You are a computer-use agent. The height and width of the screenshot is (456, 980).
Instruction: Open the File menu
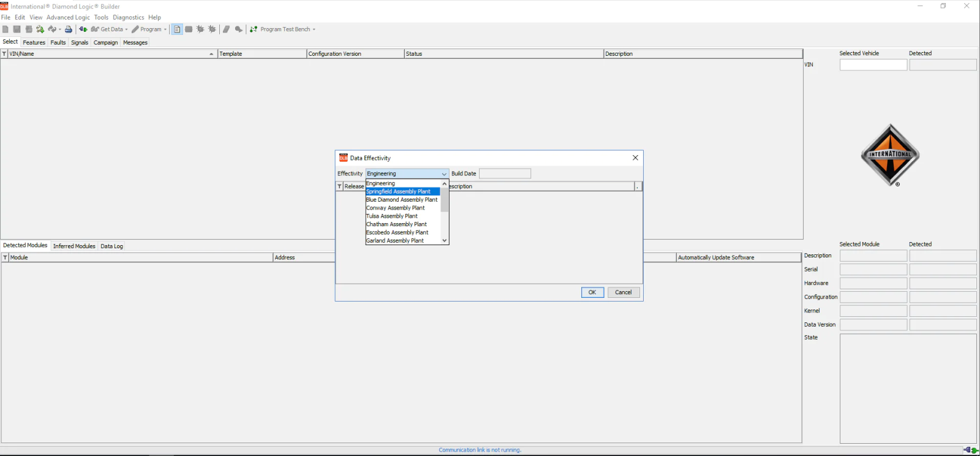[x=6, y=17]
